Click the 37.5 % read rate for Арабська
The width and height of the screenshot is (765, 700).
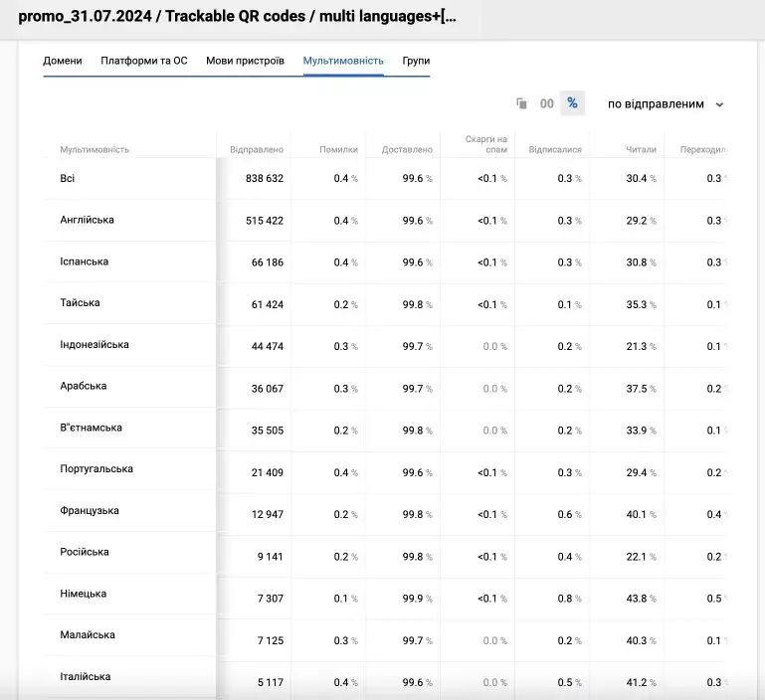pyautogui.click(x=641, y=389)
